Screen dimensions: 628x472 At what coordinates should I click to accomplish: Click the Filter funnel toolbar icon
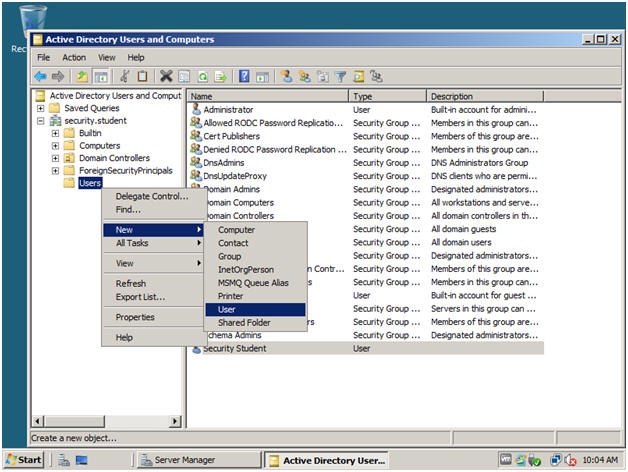point(340,76)
